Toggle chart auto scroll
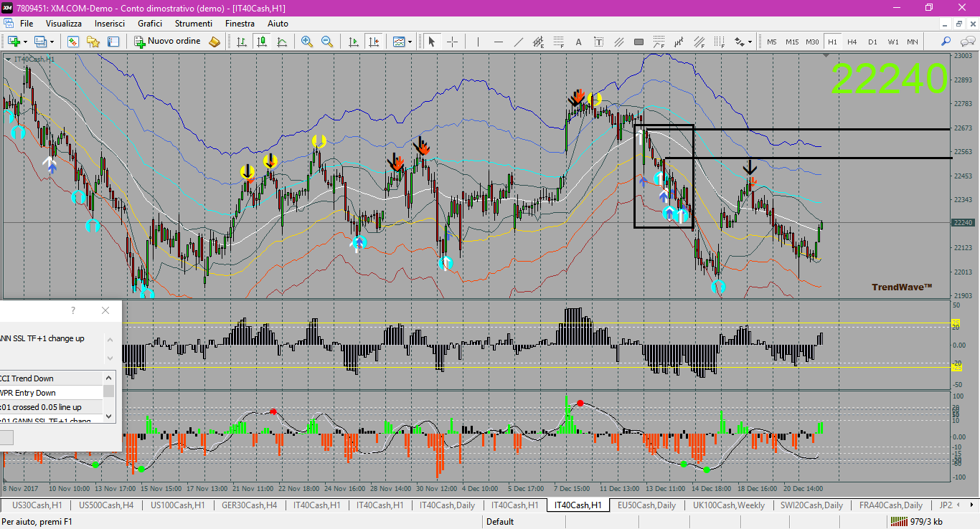The width and height of the screenshot is (980, 529). coord(354,42)
